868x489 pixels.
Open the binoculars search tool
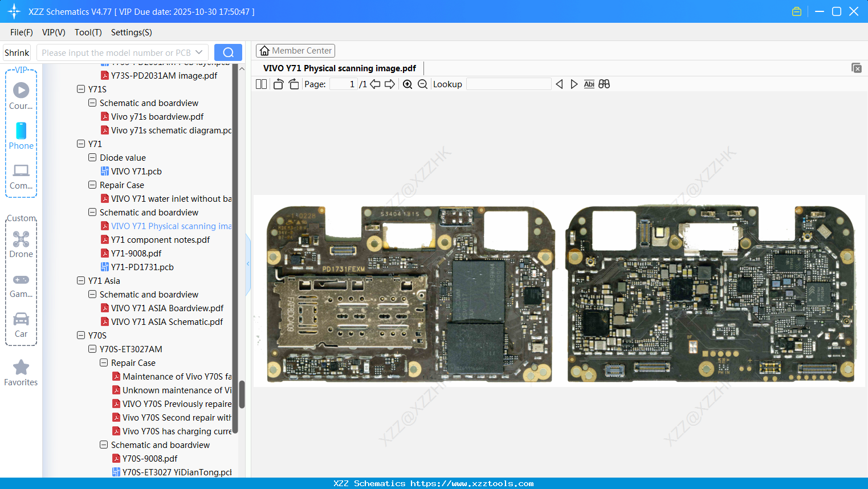coord(604,84)
